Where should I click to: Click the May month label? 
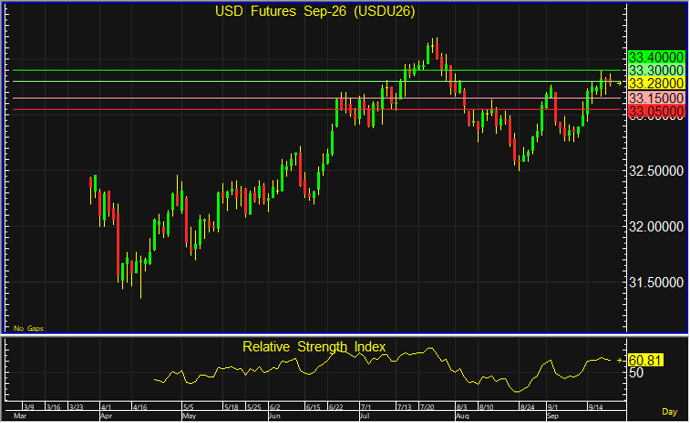[189, 416]
